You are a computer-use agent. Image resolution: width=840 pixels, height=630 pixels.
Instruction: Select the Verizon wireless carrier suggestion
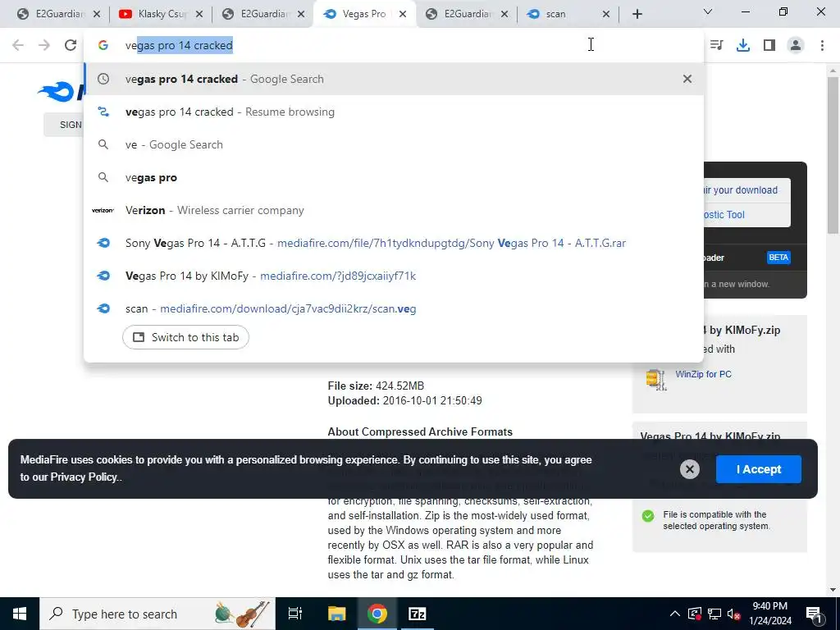pyautogui.click(x=393, y=210)
